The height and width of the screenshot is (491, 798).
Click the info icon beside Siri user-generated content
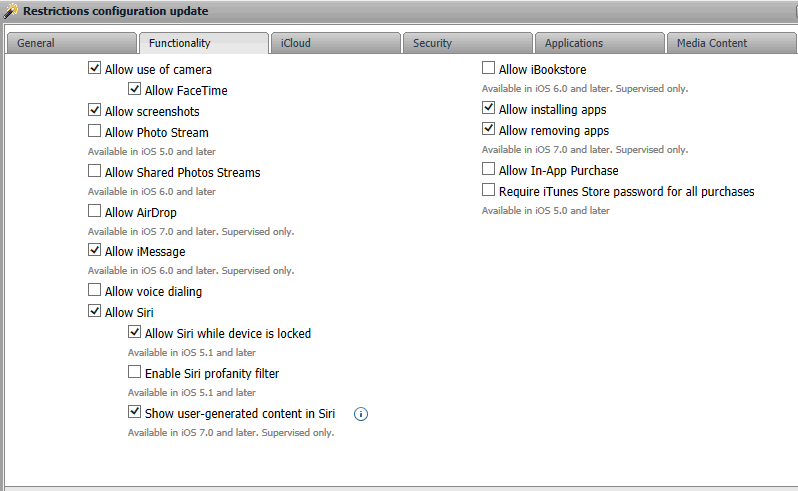pyautogui.click(x=362, y=413)
